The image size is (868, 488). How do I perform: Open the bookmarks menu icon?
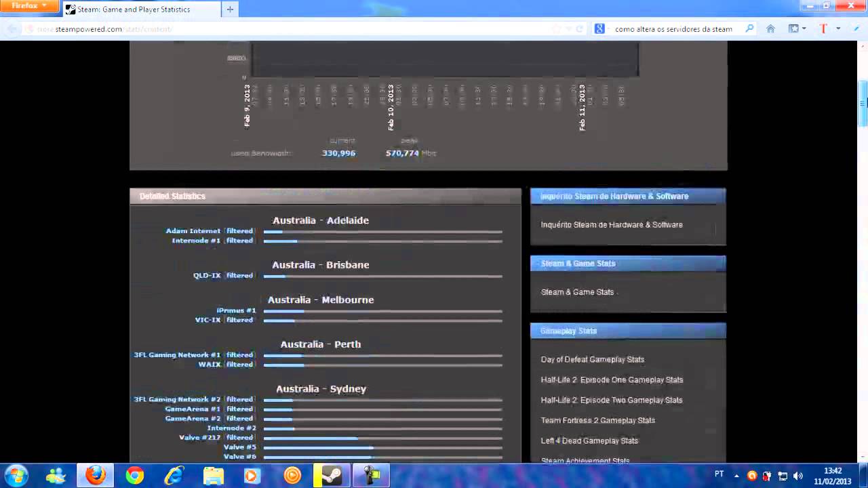point(797,28)
